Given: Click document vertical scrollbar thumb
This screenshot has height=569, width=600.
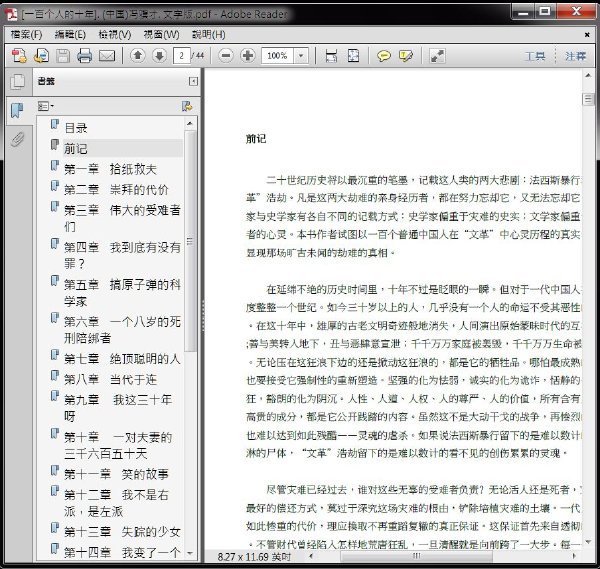Looking at the screenshot, I should click(588, 99).
